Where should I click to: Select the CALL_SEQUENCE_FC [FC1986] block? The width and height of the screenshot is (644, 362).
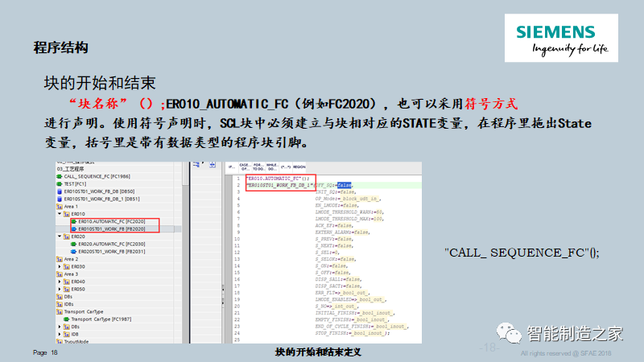click(x=97, y=176)
